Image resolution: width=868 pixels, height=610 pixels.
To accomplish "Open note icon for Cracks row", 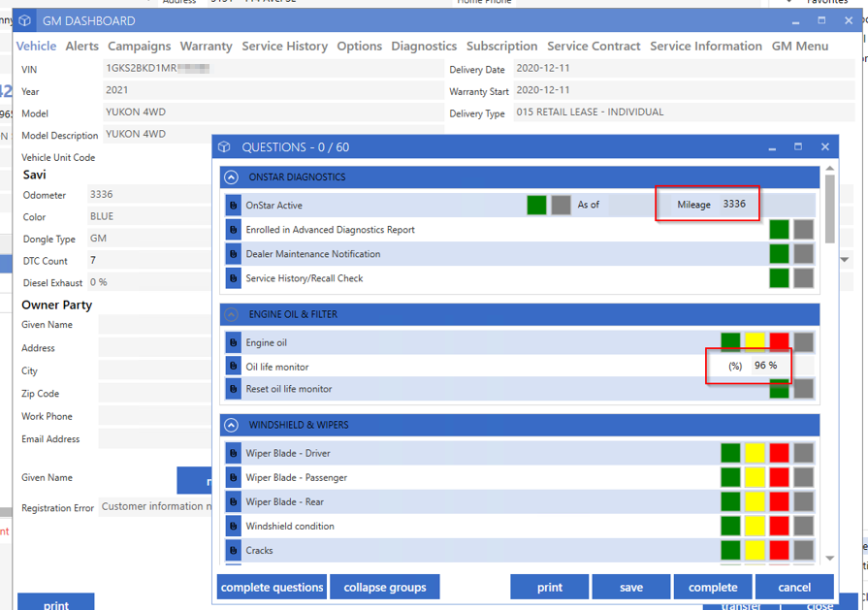I will coord(233,550).
